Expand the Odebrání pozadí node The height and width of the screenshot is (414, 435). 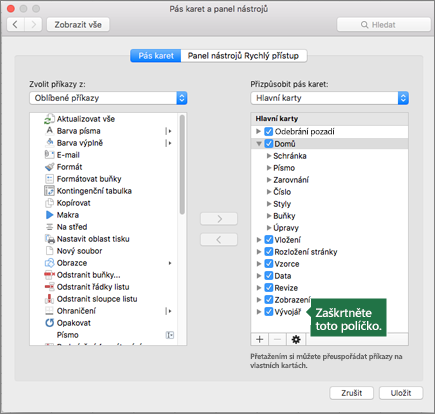[259, 131]
